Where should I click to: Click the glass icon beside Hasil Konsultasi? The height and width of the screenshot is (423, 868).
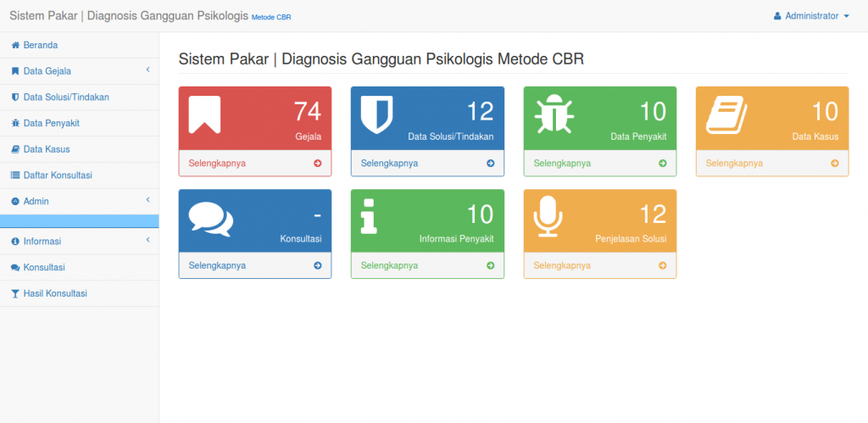15,294
